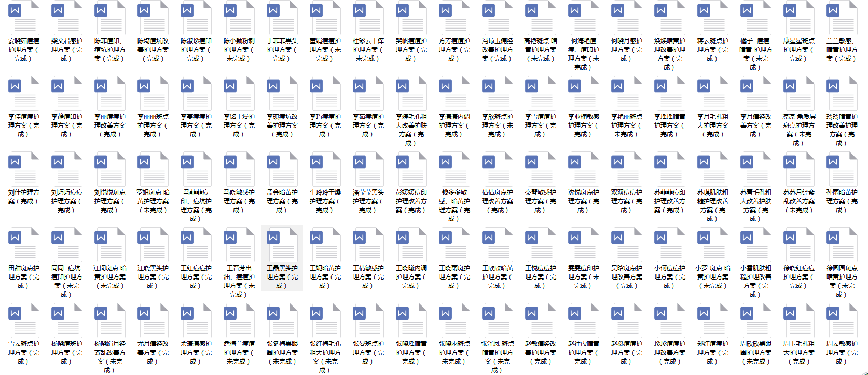Select the label 董娟痘痘护理方案(未完成)

coord(325,50)
